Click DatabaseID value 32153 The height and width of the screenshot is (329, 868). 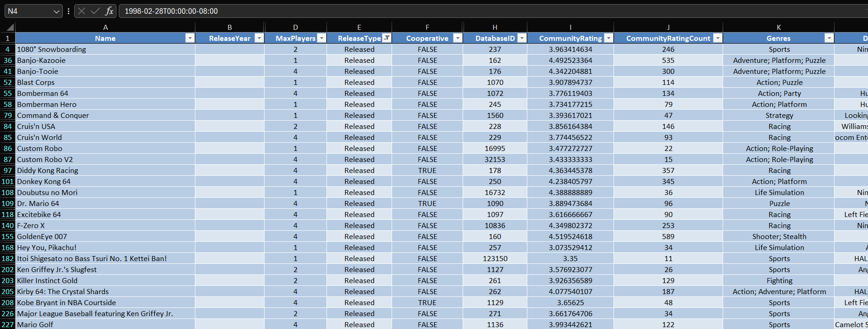[495, 159]
